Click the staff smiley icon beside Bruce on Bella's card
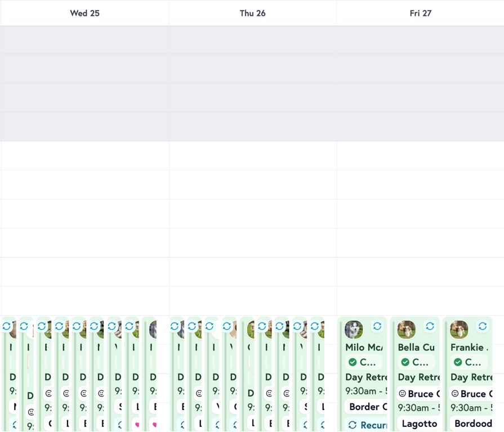The width and height of the screenshot is (504, 432). point(402,393)
